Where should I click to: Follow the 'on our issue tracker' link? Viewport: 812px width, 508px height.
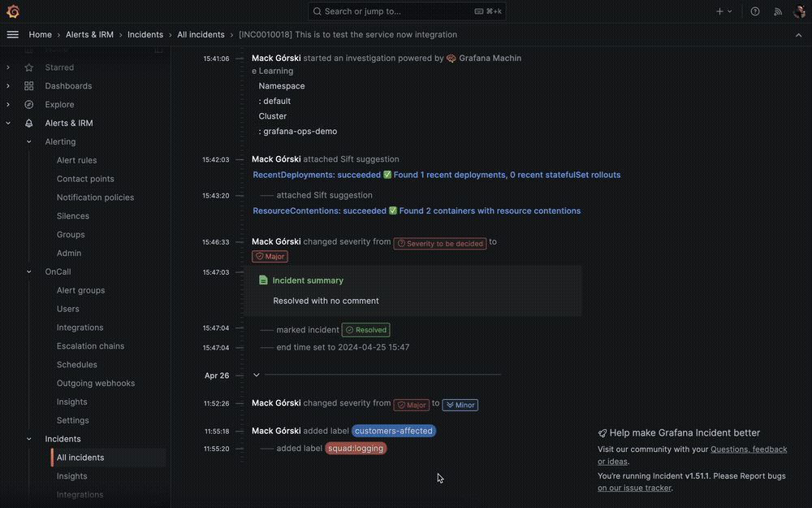[634, 488]
